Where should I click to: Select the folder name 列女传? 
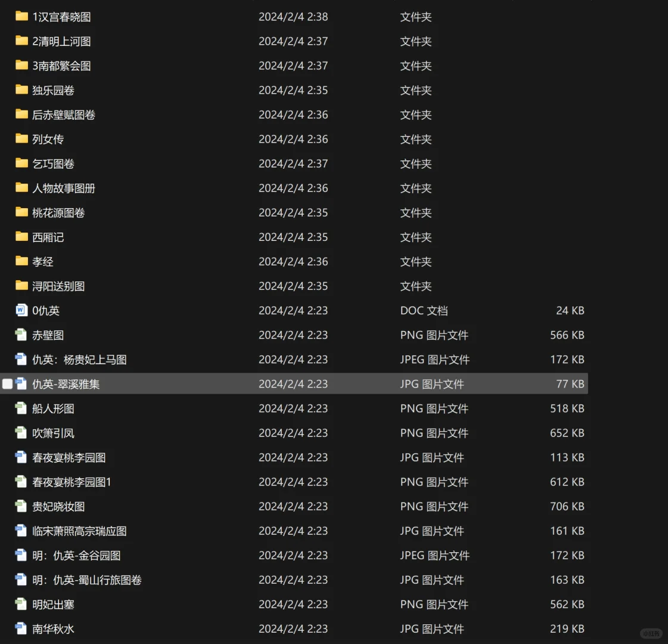pos(48,140)
